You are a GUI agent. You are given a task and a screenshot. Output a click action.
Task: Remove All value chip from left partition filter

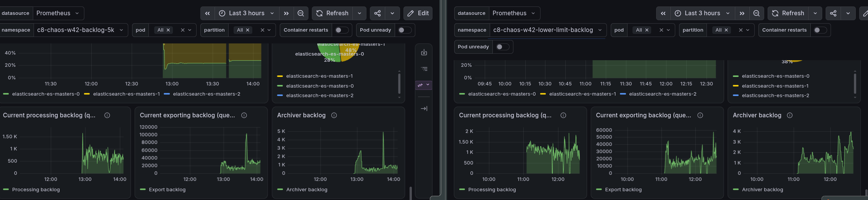click(248, 30)
